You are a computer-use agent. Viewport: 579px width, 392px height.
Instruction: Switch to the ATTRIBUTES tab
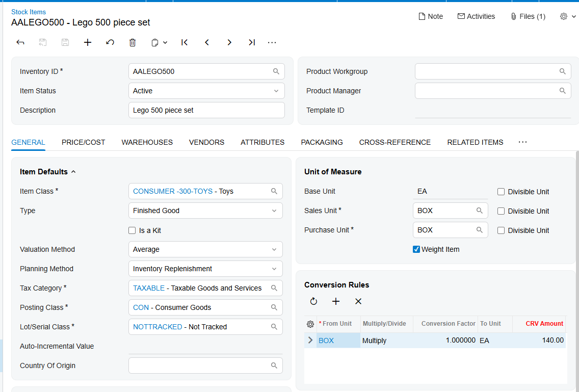pos(262,142)
